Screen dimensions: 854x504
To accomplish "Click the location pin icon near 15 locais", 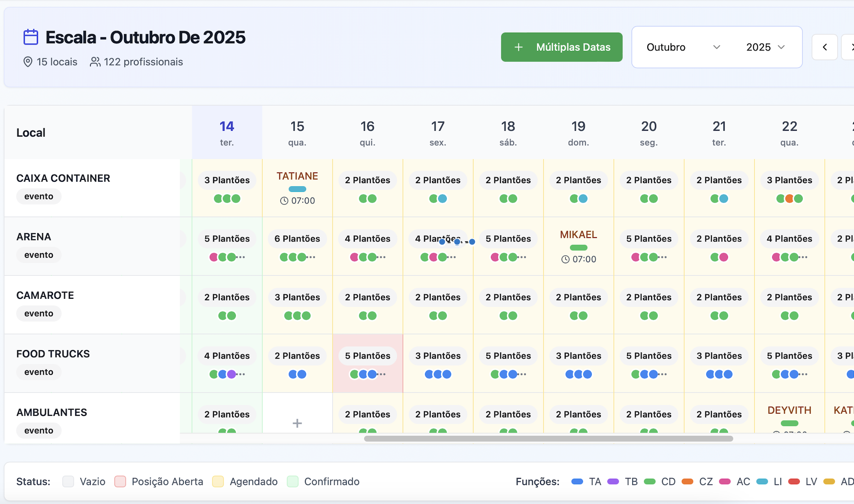I will coord(28,62).
